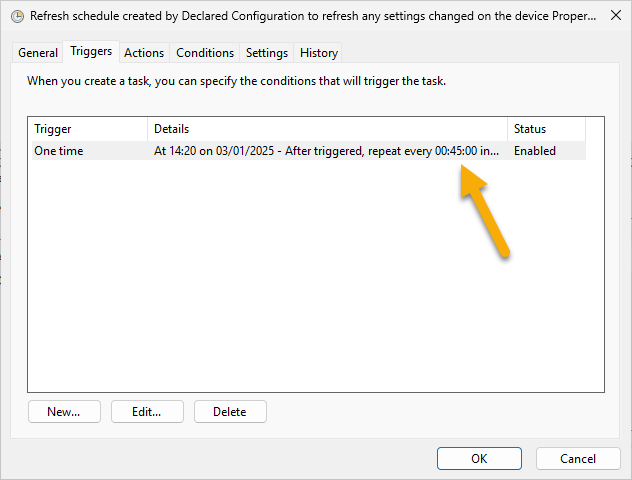Go to the Conditions tab

205,53
